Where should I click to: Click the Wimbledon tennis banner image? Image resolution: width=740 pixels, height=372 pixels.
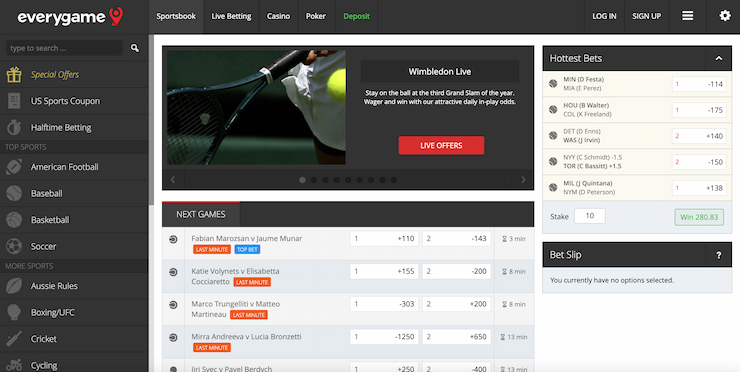coord(256,107)
